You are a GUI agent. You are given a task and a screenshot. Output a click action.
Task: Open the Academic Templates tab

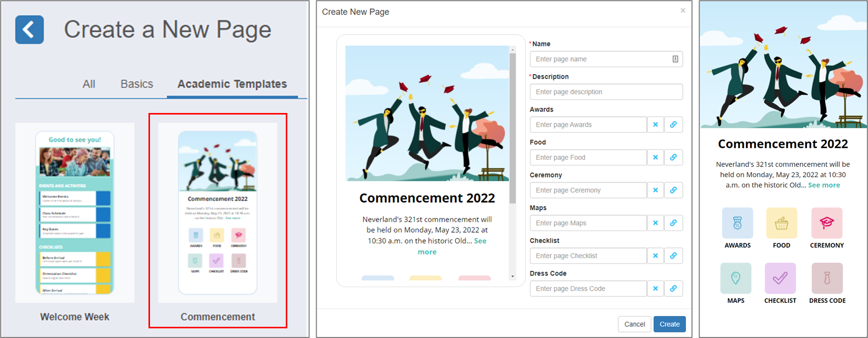coord(232,84)
